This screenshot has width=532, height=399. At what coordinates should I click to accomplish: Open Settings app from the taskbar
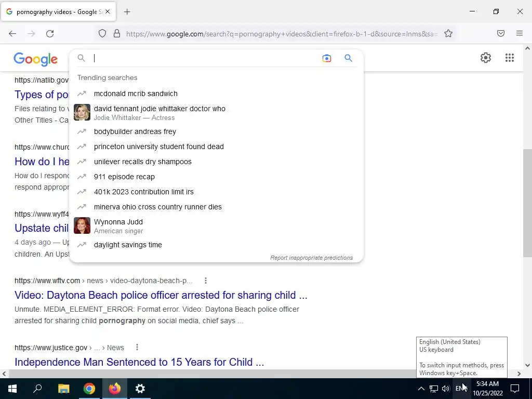pyautogui.click(x=140, y=389)
